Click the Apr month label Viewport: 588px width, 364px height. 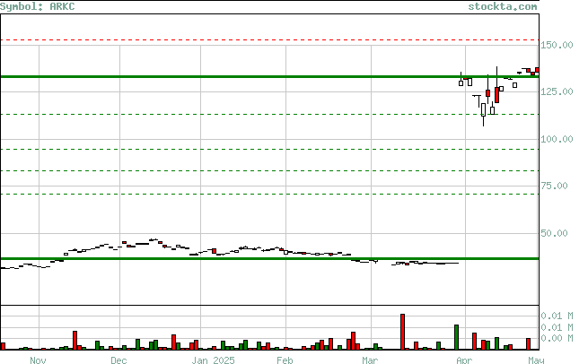(464, 360)
